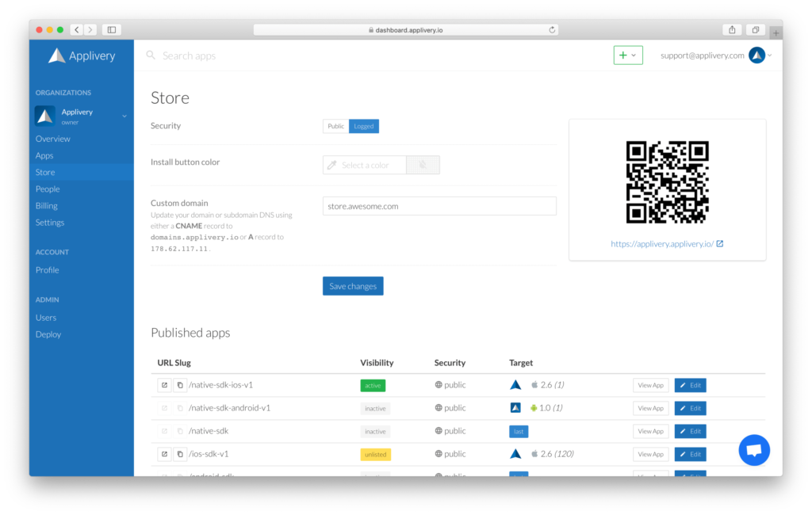Click open icon for /native-sdk row
Viewport: 812px width, 515px height.
coord(164,431)
